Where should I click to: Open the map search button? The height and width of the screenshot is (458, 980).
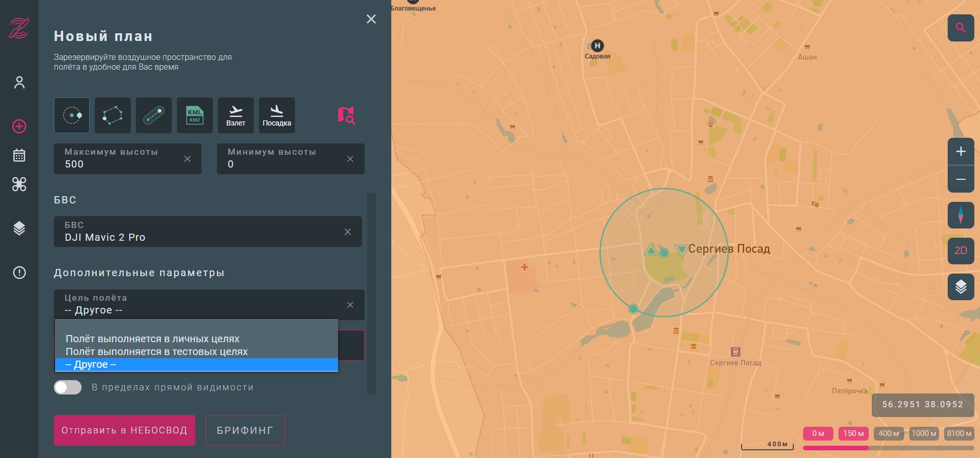(x=961, y=28)
